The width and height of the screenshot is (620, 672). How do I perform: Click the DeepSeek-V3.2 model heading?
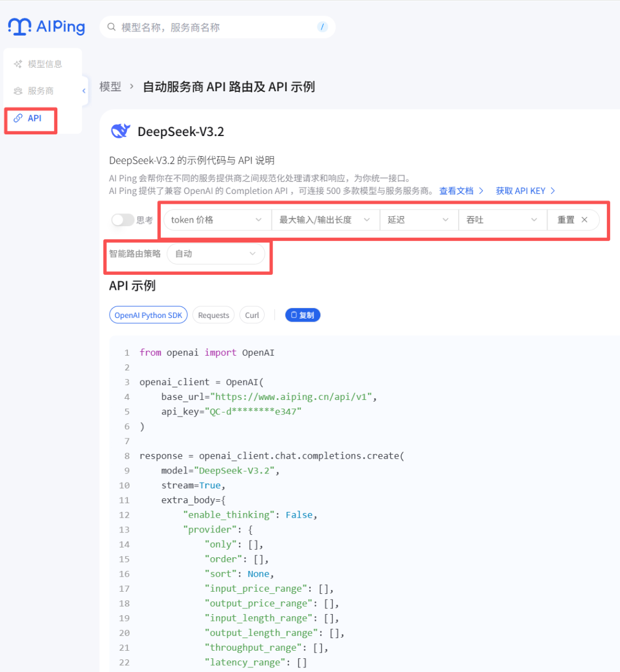point(180,131)
